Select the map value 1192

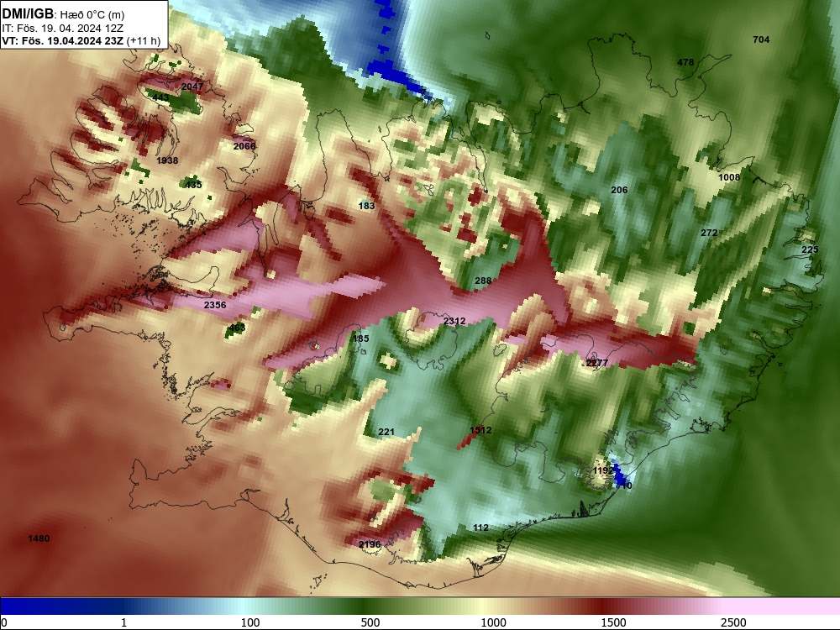tap(603, 470)
